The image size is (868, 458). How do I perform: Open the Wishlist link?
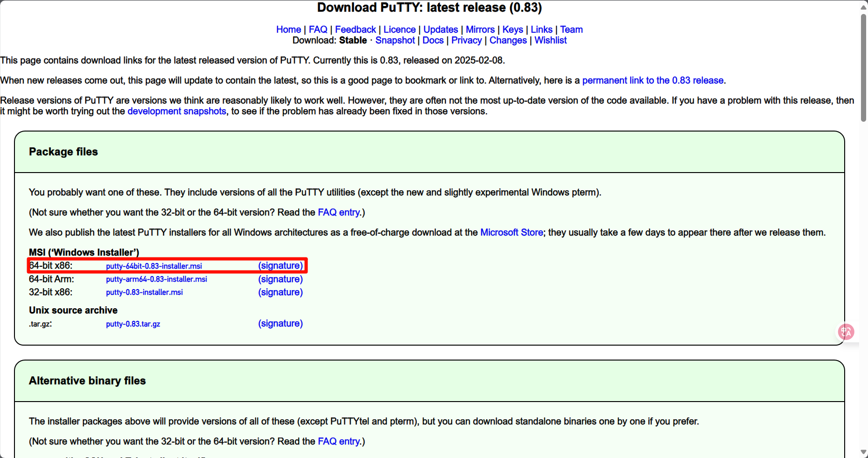point(550,40)
